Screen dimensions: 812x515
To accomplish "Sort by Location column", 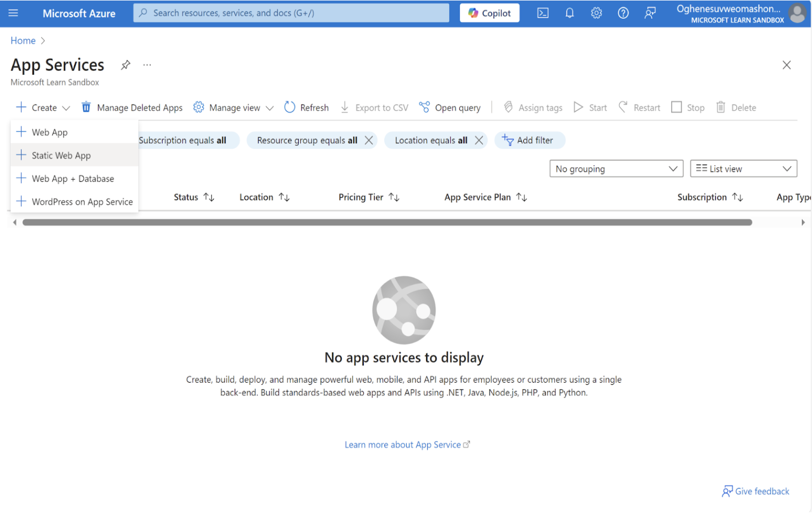I will 265,197.
